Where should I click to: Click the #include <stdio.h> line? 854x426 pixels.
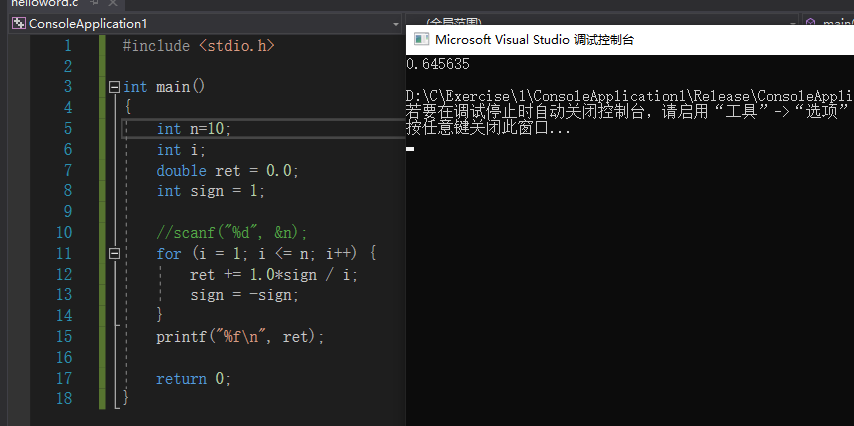pyautogui.click(x=199, y=46)
